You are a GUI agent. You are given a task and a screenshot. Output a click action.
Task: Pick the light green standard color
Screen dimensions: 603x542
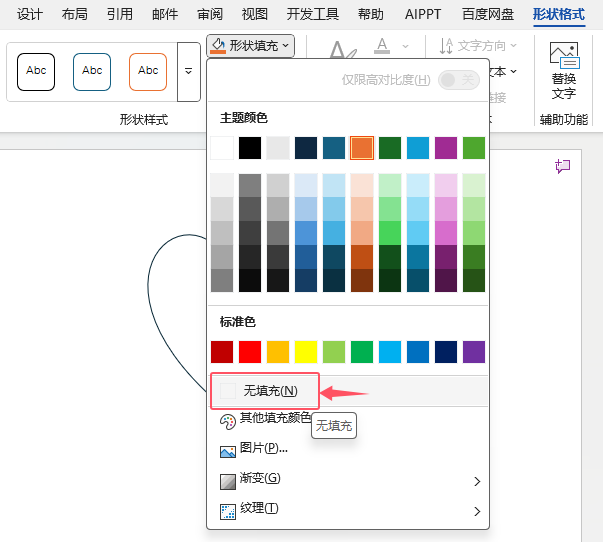point(334,352)
